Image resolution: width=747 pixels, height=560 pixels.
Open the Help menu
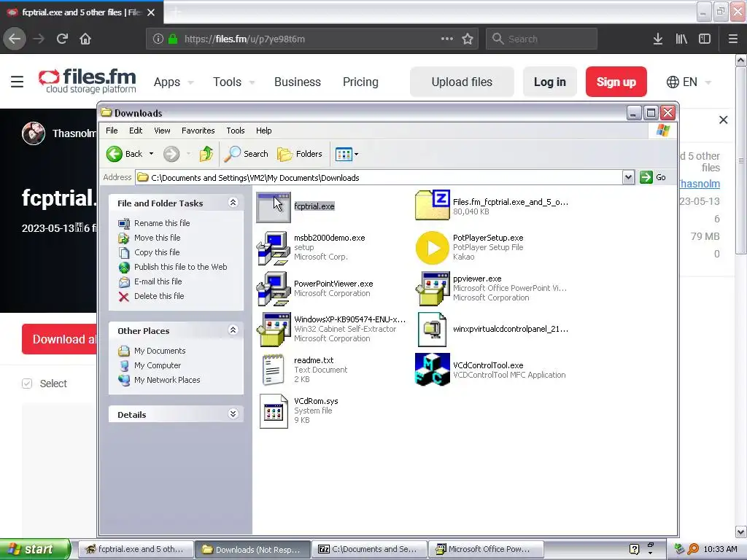(x=263, y=131)
